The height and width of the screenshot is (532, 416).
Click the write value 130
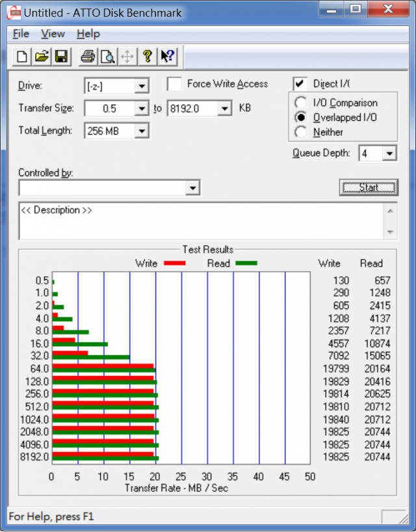click(341, 280)
